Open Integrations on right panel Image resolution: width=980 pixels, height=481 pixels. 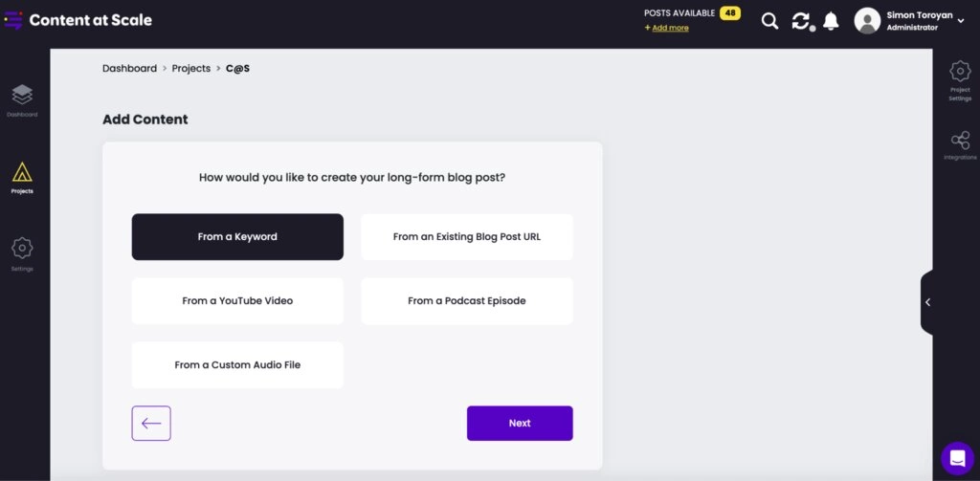click(960, 144)
